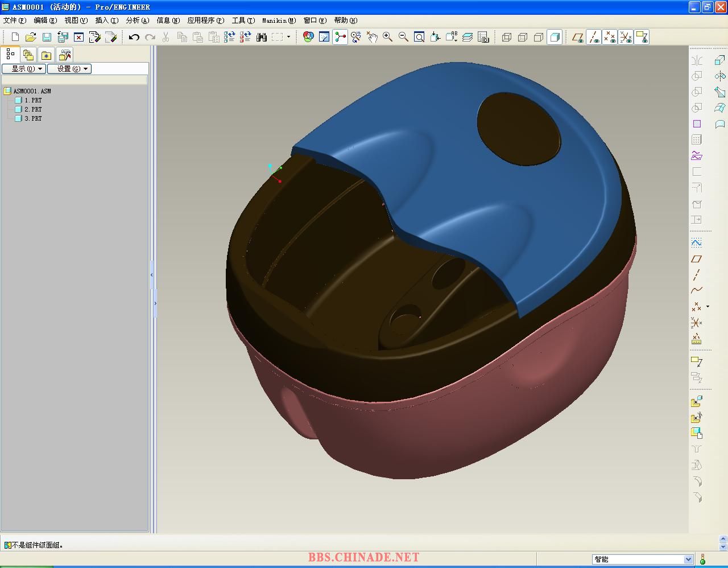
Task: Click the Undo arrow icon
Action: point(134,38)
